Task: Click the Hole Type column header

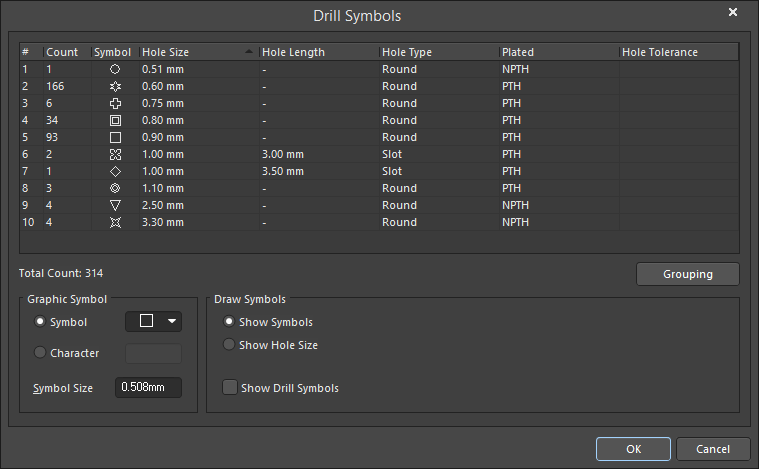Action: click(437, 52)
